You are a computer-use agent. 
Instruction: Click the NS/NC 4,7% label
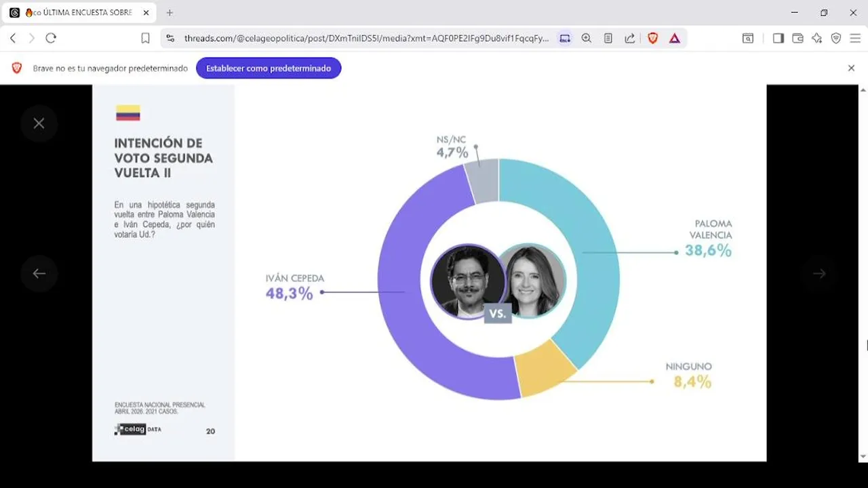pos(452,147)
